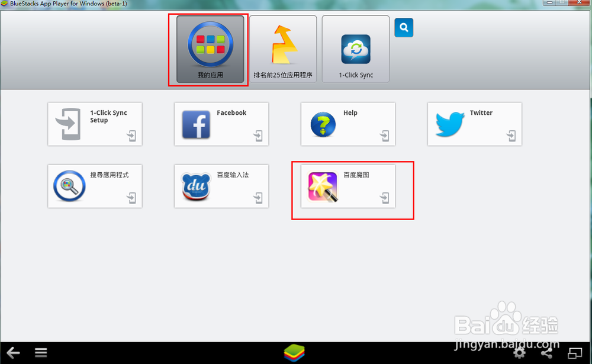
Task: Click the arrow icon on 1-Click Sync Setup tile
Action: coord(131,136)
